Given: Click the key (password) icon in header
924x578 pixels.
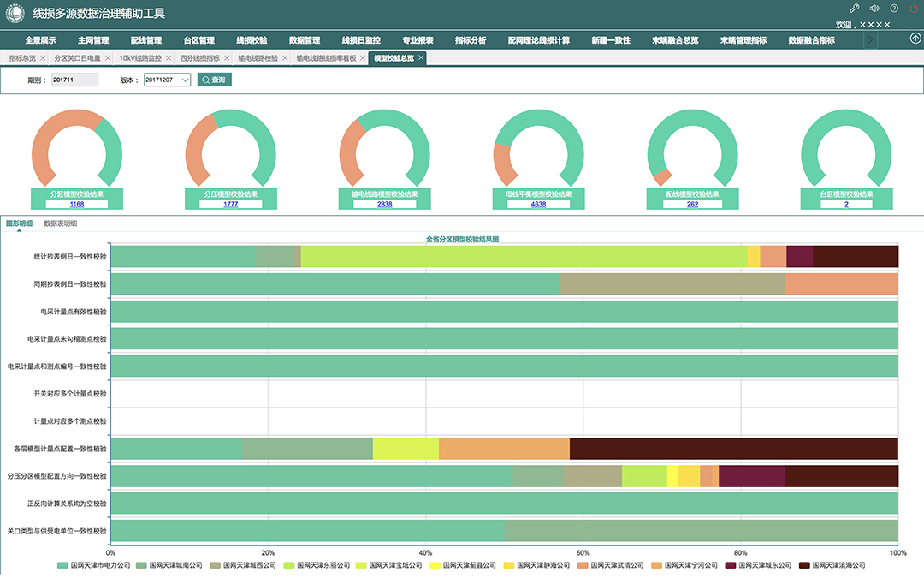Looking at the screenshot, I should 854,9.
